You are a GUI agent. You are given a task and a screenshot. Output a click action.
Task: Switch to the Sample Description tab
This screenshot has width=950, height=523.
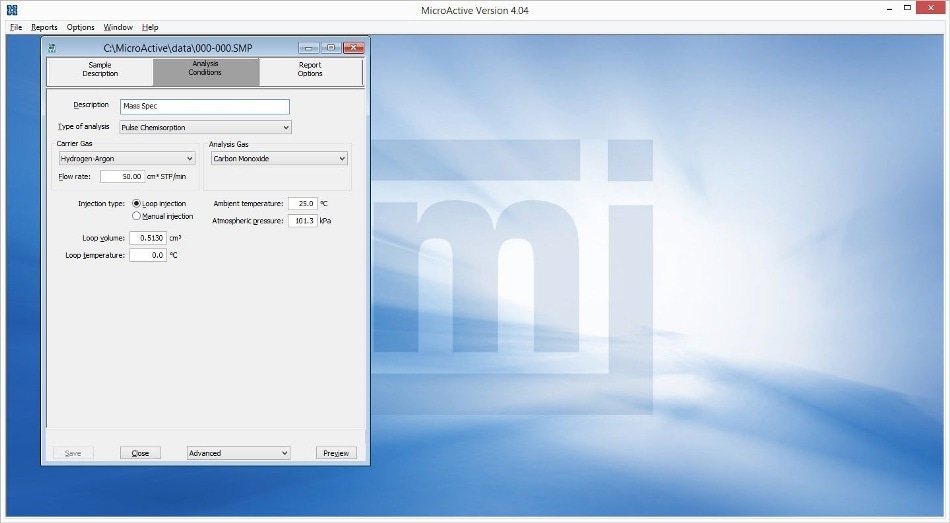point(100,72)
